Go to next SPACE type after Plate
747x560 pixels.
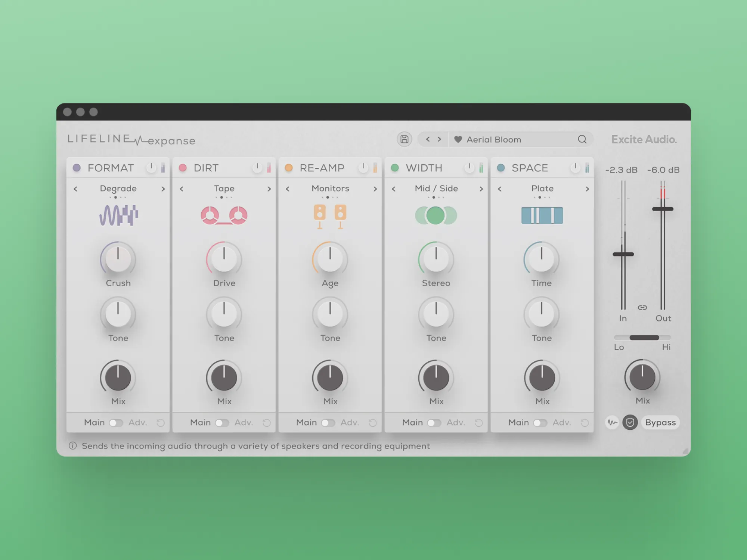(x=587, y=189)
